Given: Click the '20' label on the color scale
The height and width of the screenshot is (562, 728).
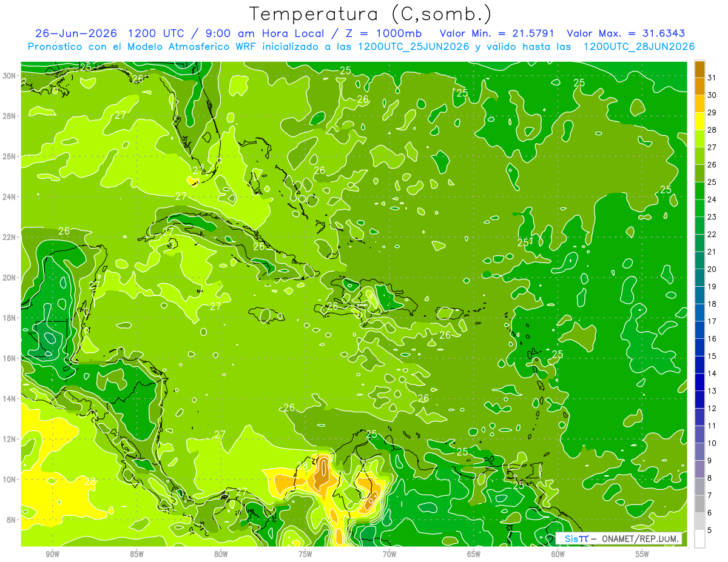Looking at the screenshot, I should point(712,269).
